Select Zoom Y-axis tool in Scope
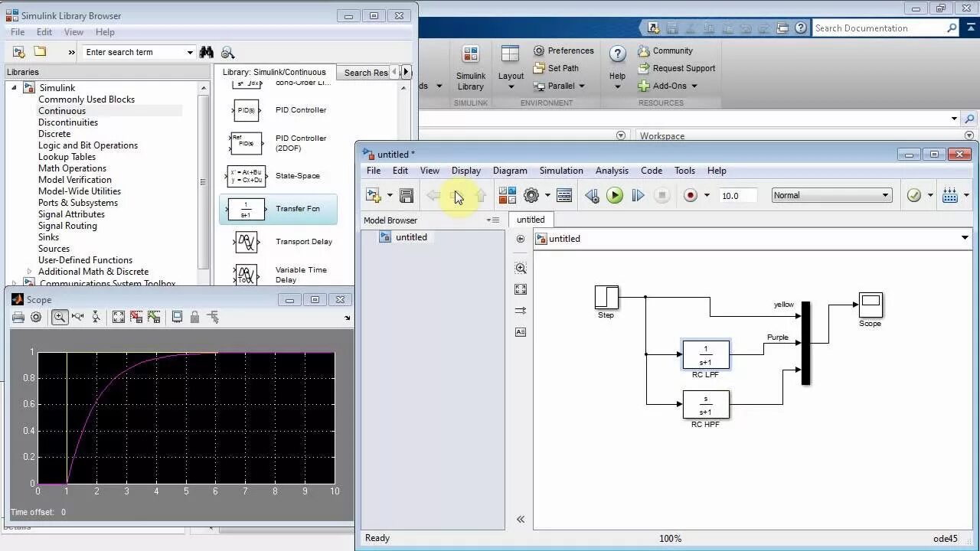This screenshot has width=980, height=551. [x=96, y=317]
